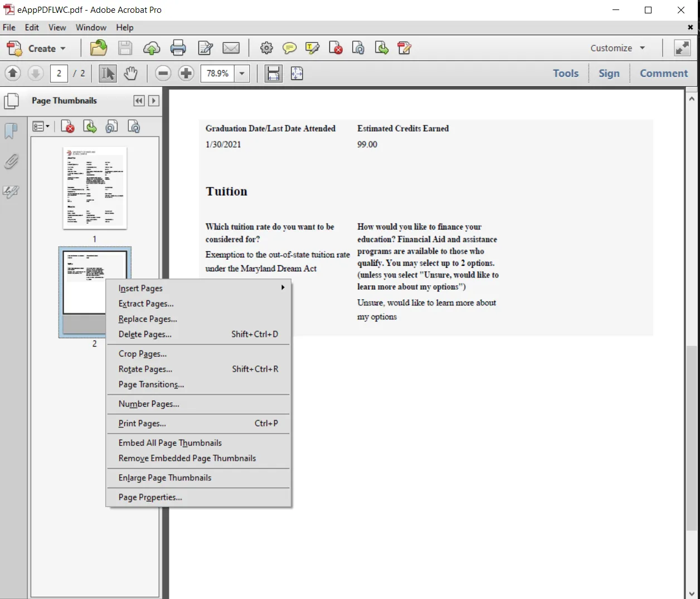Viewport: 700px width, 599px height.
Task: Click delete pages icon in thumbnails panel
Action: [x=67, y=126]
